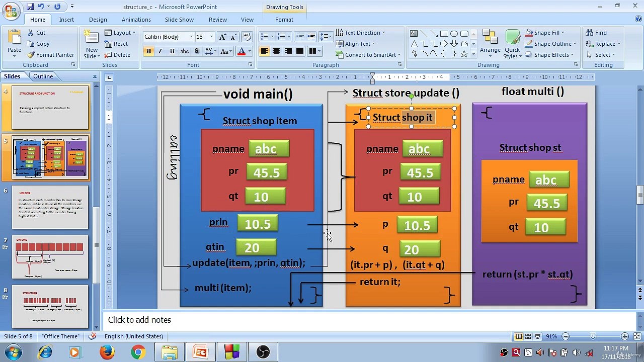Click the Find button

596,33
